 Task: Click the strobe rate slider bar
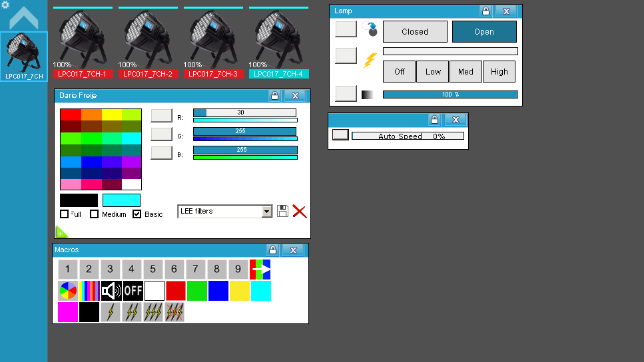[450, 51]
